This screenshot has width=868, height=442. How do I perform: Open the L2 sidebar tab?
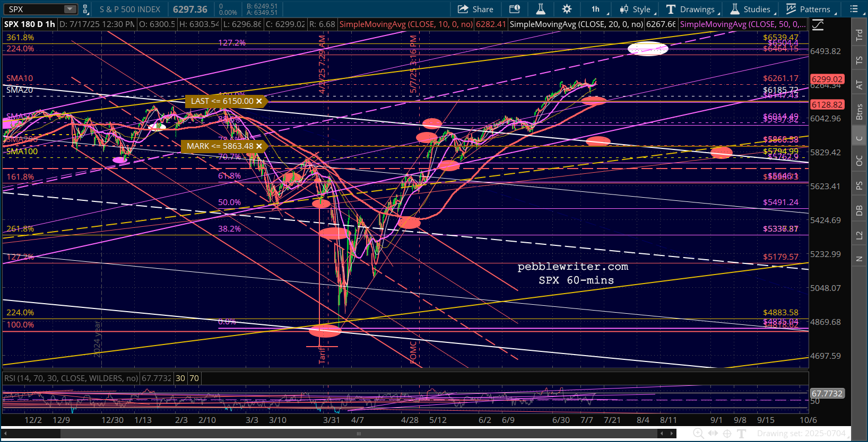click(859, 235)
